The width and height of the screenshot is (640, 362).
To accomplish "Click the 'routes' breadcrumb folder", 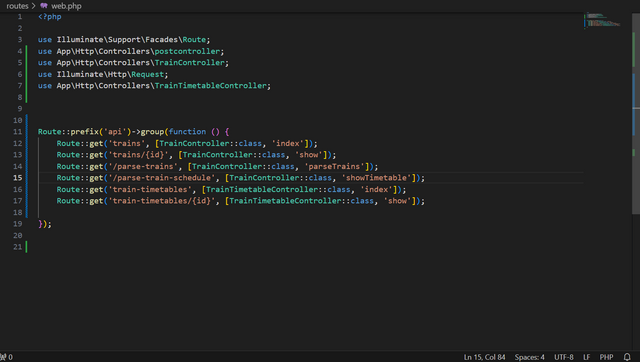I will pyautogui.click(x=17, y=6).
